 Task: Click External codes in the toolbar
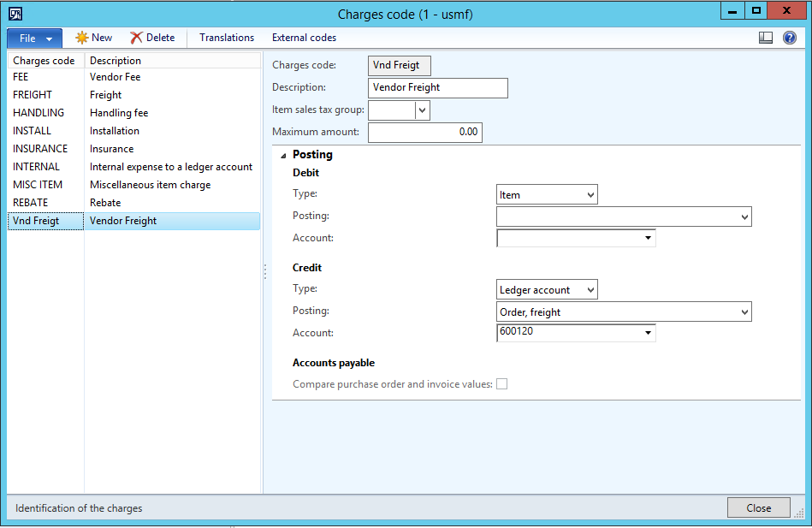tap(304, 38)
